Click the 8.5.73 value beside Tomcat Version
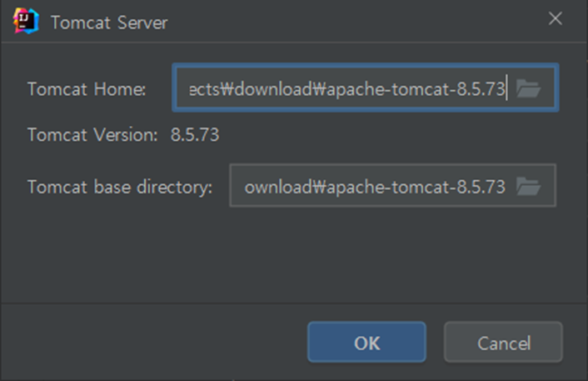588x381 pixels. pos(195,134)
